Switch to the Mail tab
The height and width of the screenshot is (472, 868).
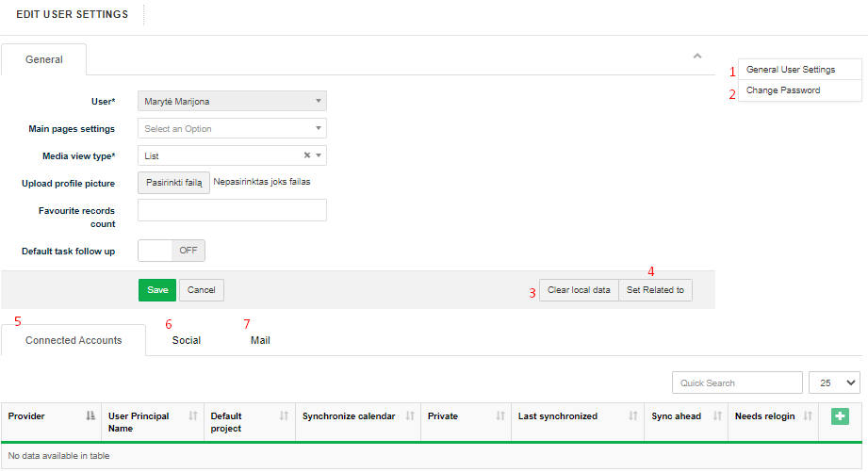[260, 340]
